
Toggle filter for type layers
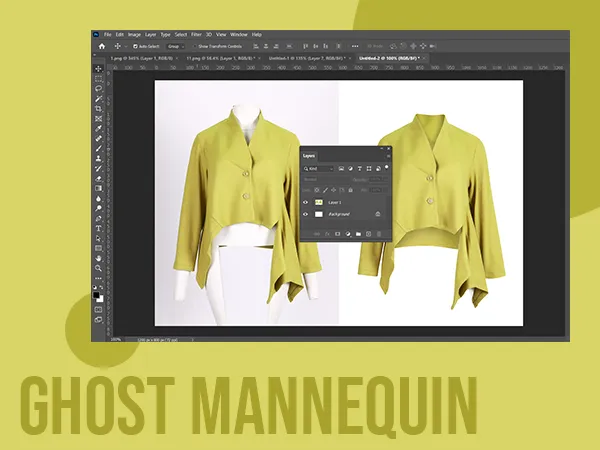tap(360, 168)
